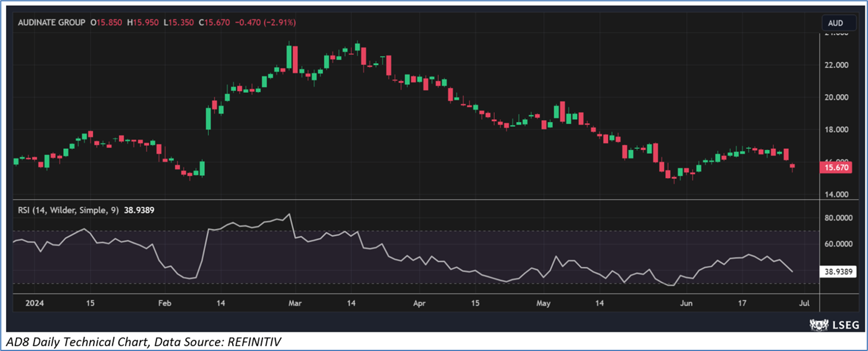Select the low value L15.350

(177, 23)
